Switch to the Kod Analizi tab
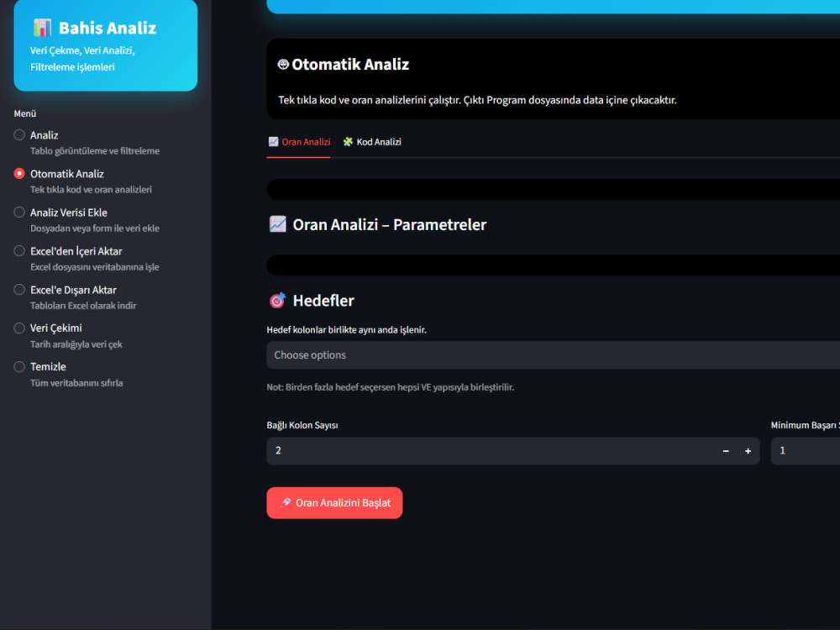Viewport: 840px width, 630px height. click(372, 142)
